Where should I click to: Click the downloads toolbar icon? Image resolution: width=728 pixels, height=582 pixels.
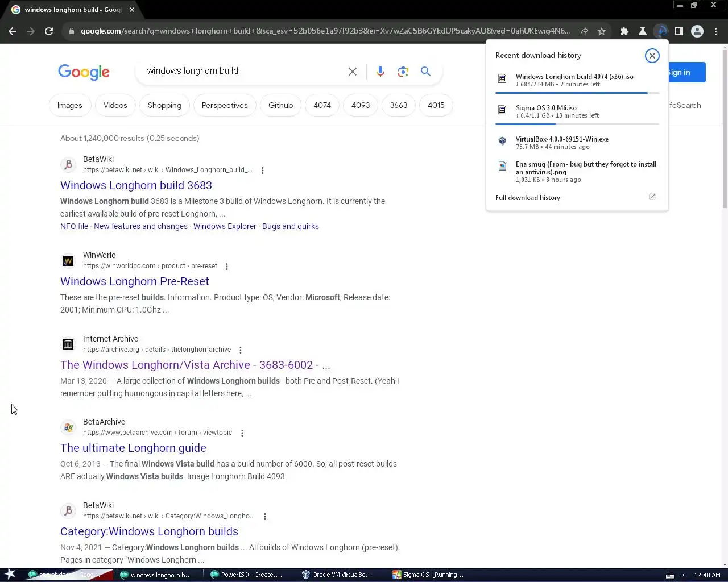(x=661, y=31)
